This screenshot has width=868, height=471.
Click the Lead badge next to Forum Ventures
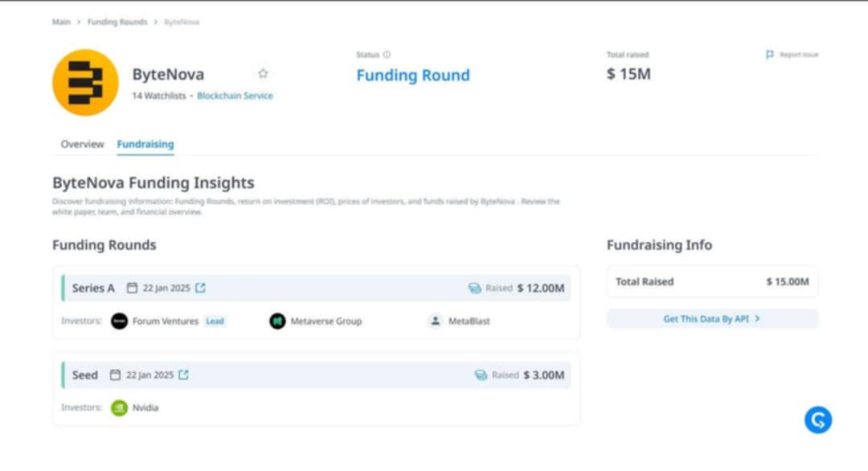click(215, 321)
